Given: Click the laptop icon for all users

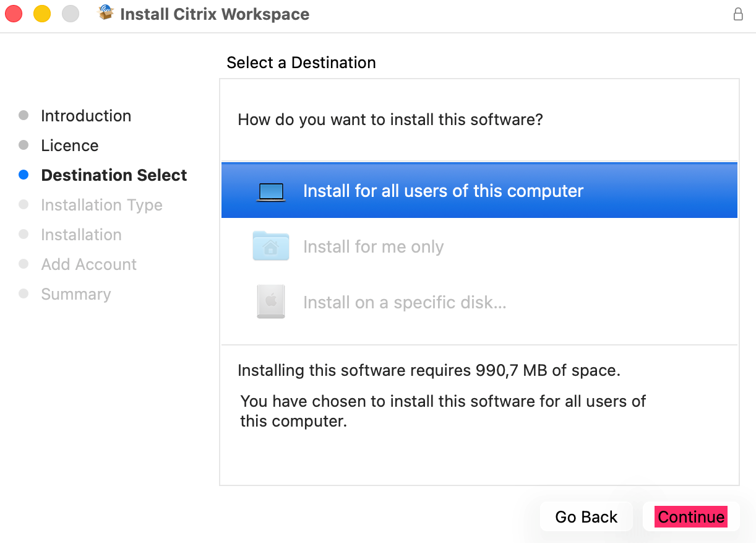Looking at the screenshot, I should click(271, 191).
